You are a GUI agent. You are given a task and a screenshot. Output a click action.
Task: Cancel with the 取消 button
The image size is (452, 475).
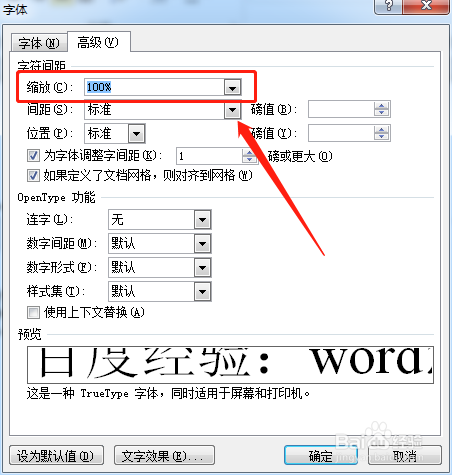click(405, 455)
